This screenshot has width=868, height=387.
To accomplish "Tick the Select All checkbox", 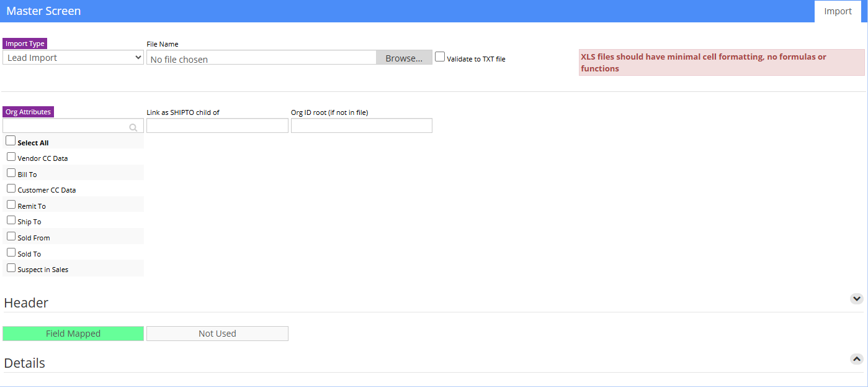I will pos(11,140).
